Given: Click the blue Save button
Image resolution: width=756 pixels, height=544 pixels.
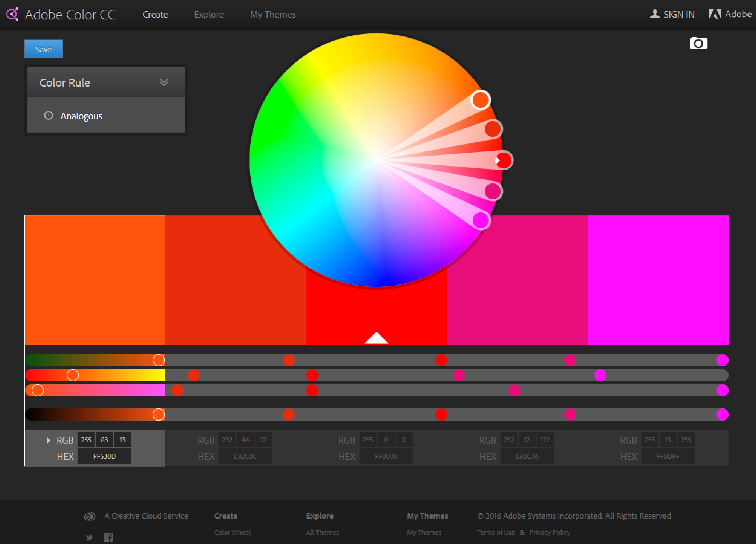Looking at the screenshot, I should 44,49.
